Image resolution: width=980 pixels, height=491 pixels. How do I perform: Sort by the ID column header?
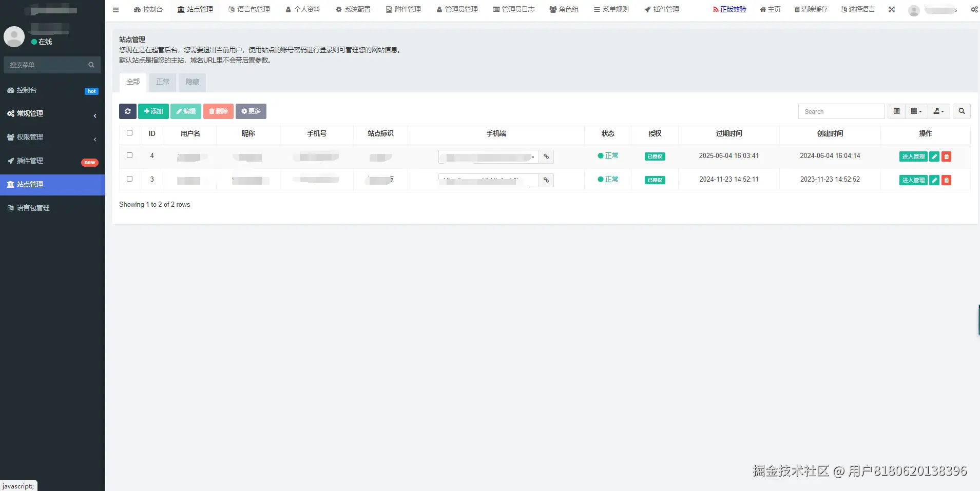tap(152, 134)
